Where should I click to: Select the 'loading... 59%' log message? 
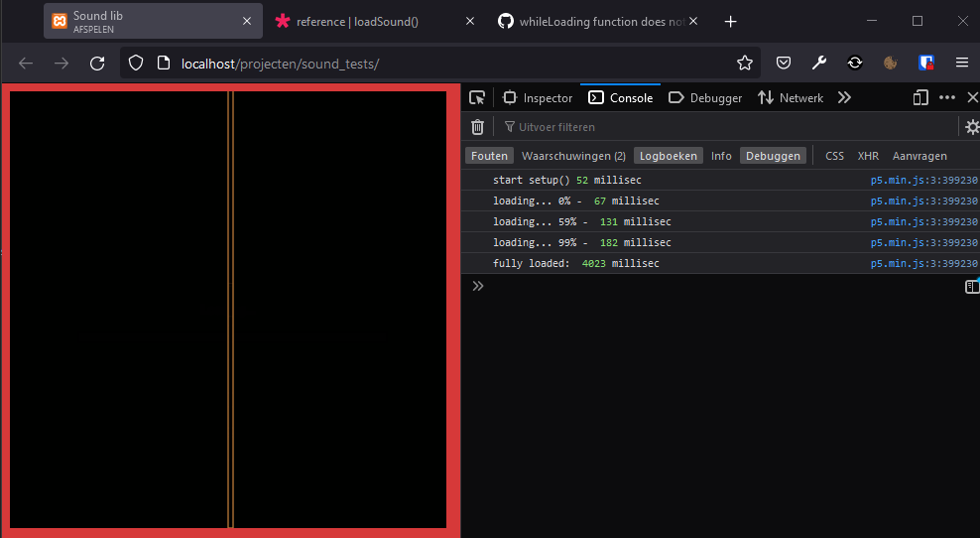[x=582, y=221]
